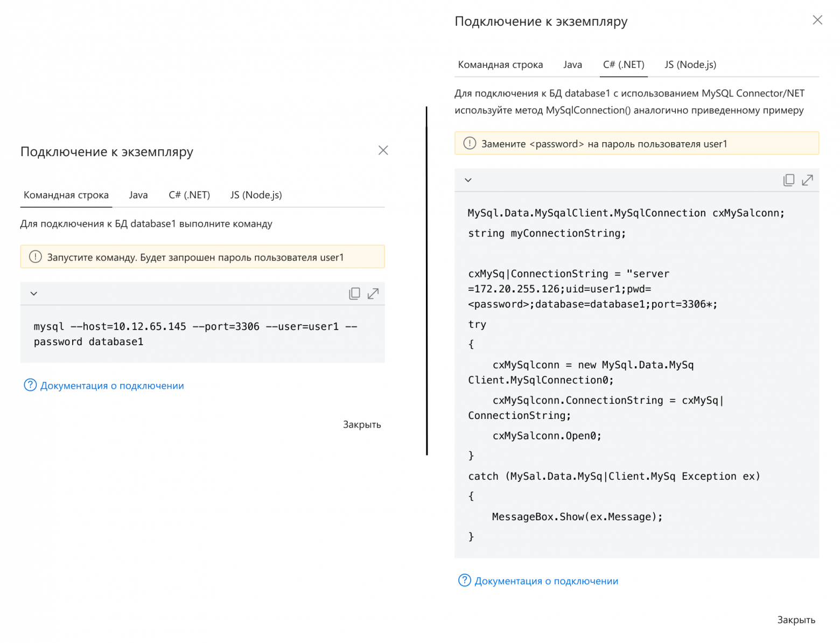
Task: Open JS (Node.js) tab in left dialog
Action: click(x=256, y=195)
